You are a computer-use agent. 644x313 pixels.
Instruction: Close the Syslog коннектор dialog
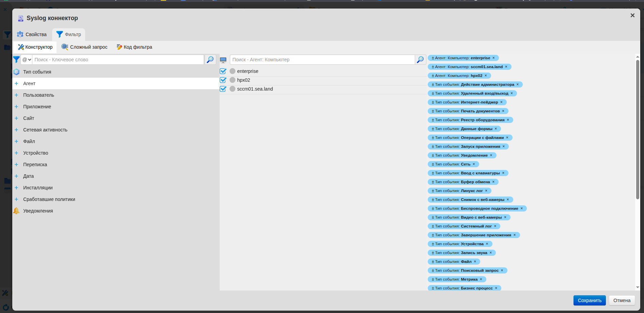click(632, 15)
